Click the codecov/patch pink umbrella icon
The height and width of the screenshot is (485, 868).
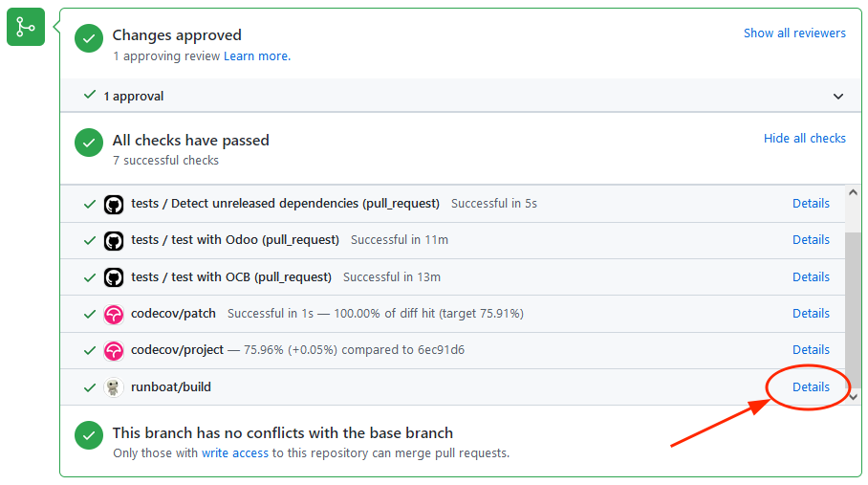click(114, 315)
